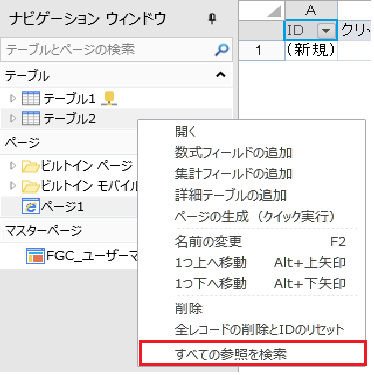The height and width of the screenshot is (375, 374).
Task: Click the ID column header cell
Action: (311, 31)
